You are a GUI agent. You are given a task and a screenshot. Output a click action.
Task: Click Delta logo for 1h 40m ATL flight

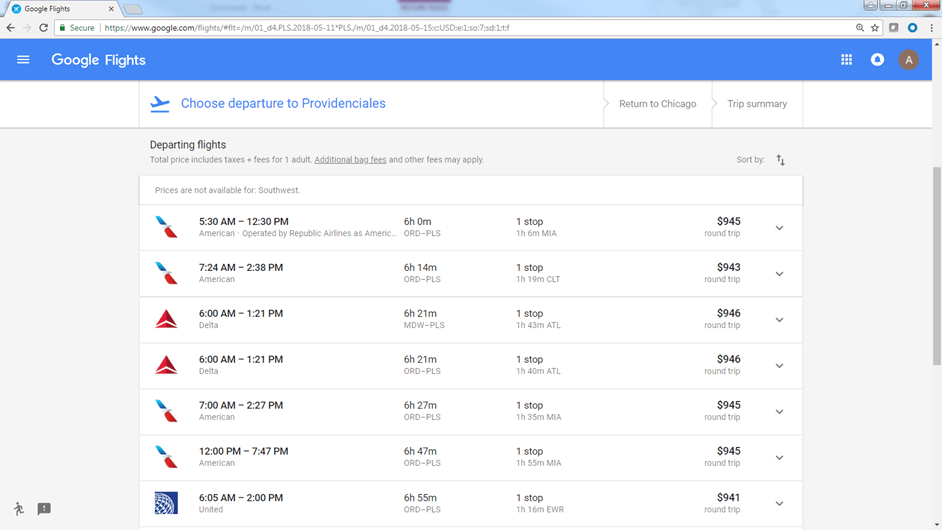click(x=166, y=365)
